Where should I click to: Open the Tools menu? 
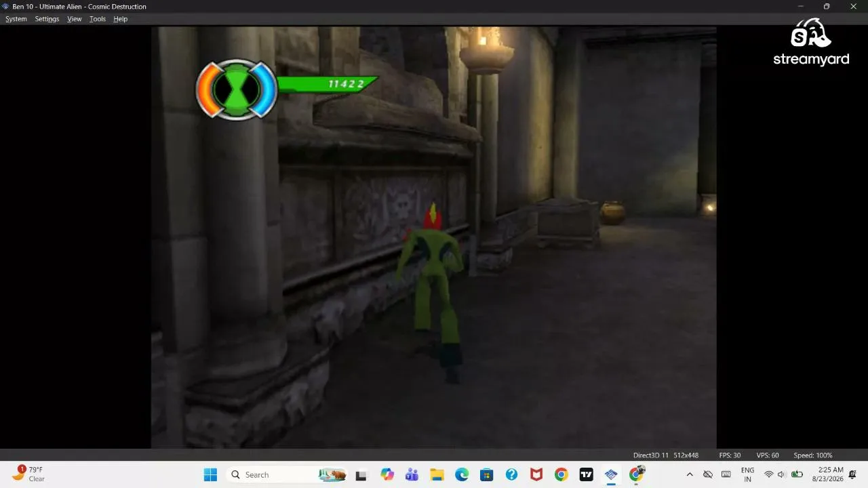(98, 19)
